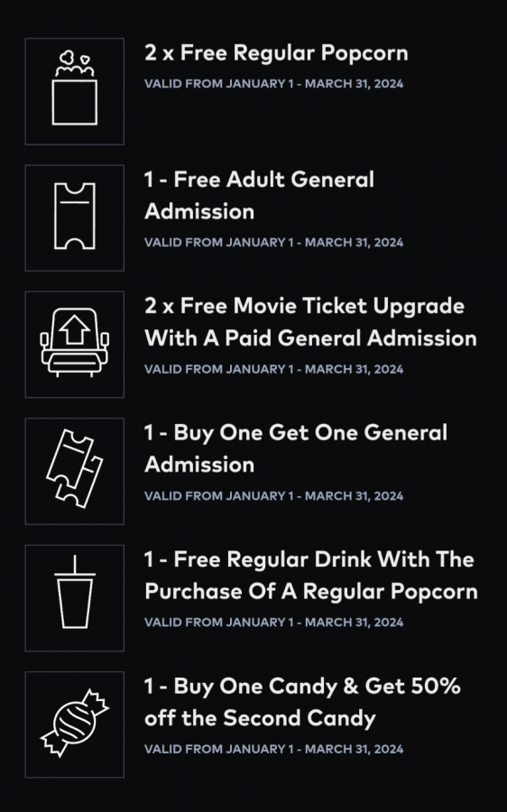507x812 pixels.
Task: Click 'With A Paid General Admission' text line
Action: [310, 338]
